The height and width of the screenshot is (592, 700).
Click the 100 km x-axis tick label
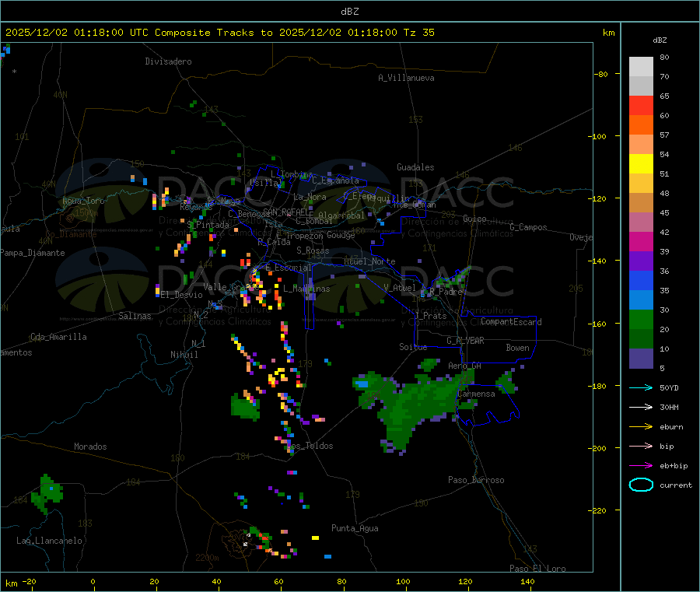(x=403, y=581)
